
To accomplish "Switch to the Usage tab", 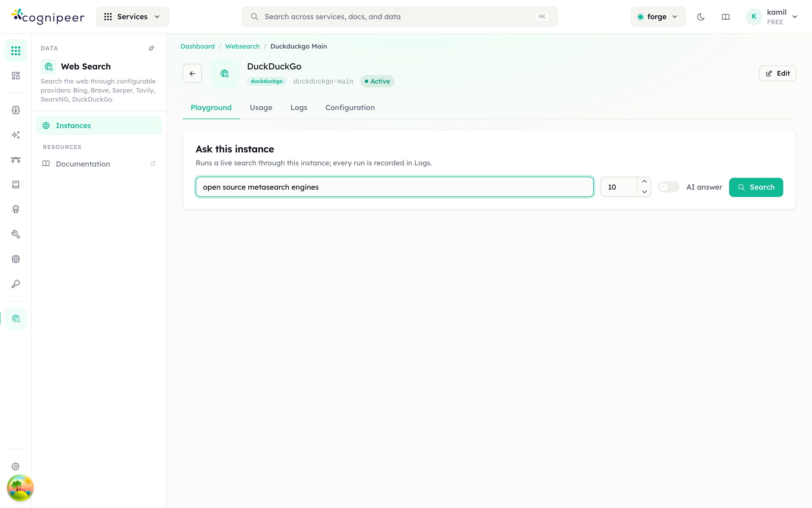I will pyautogui.click(x=261, y=108).
